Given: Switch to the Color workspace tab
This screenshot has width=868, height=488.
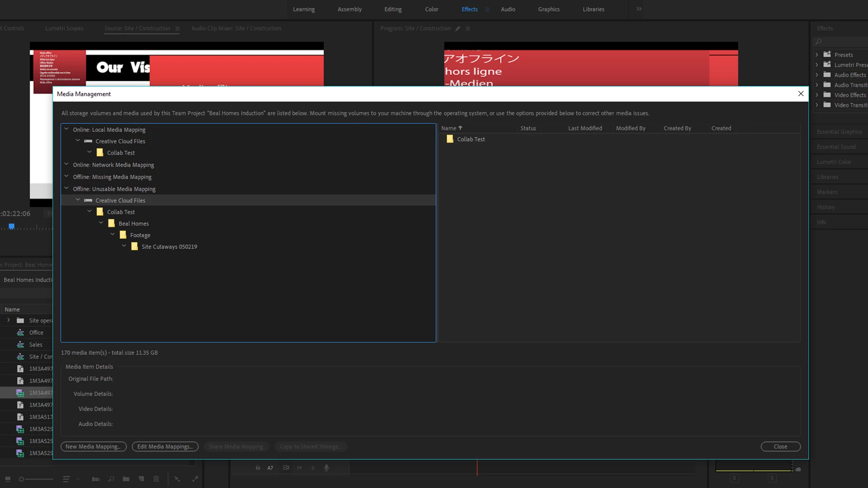Looking at the screenshot, I should point(431,9).
